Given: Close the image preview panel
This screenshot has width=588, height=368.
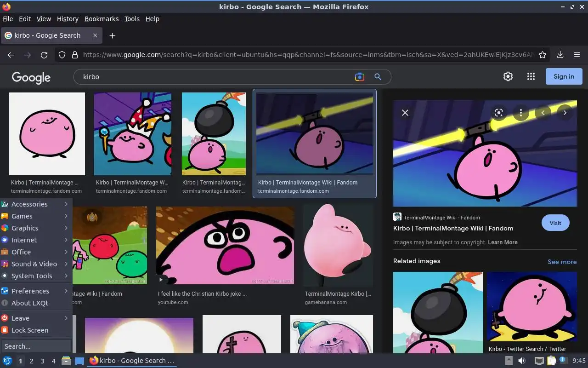Looking at the screenshot, I should point(405,113).
